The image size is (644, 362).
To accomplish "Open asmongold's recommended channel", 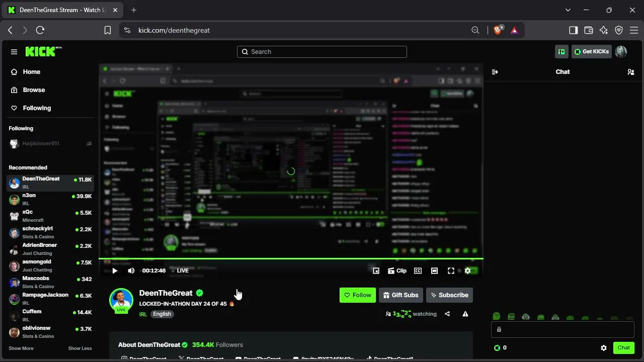I will (x=50, y=265).
